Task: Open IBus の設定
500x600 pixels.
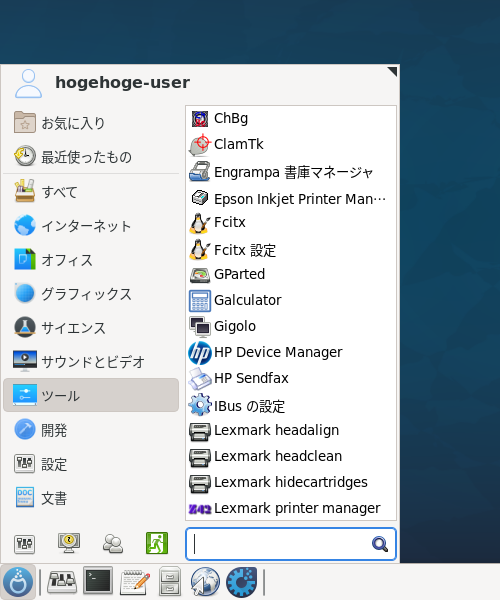Action: point(291,405)
